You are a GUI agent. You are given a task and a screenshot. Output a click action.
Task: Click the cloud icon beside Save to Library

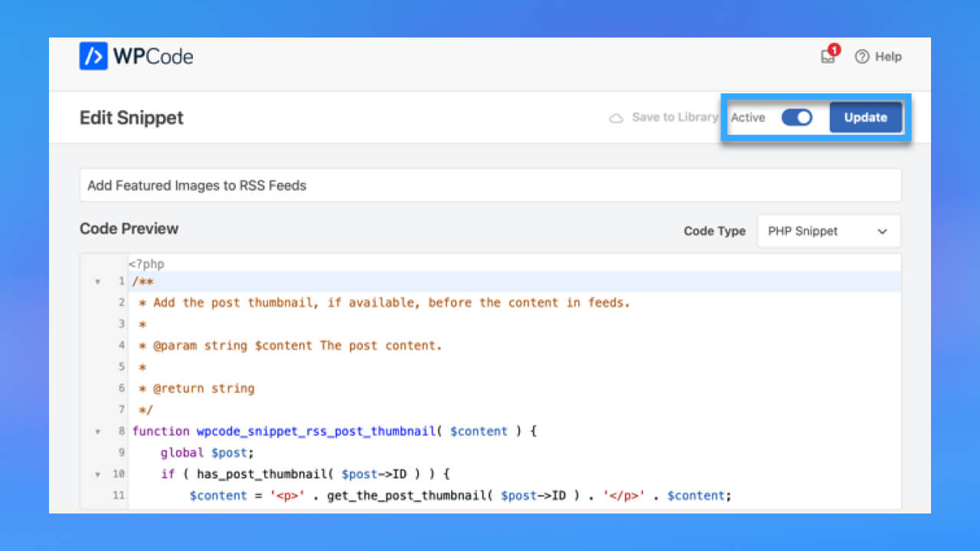point(616,118)
